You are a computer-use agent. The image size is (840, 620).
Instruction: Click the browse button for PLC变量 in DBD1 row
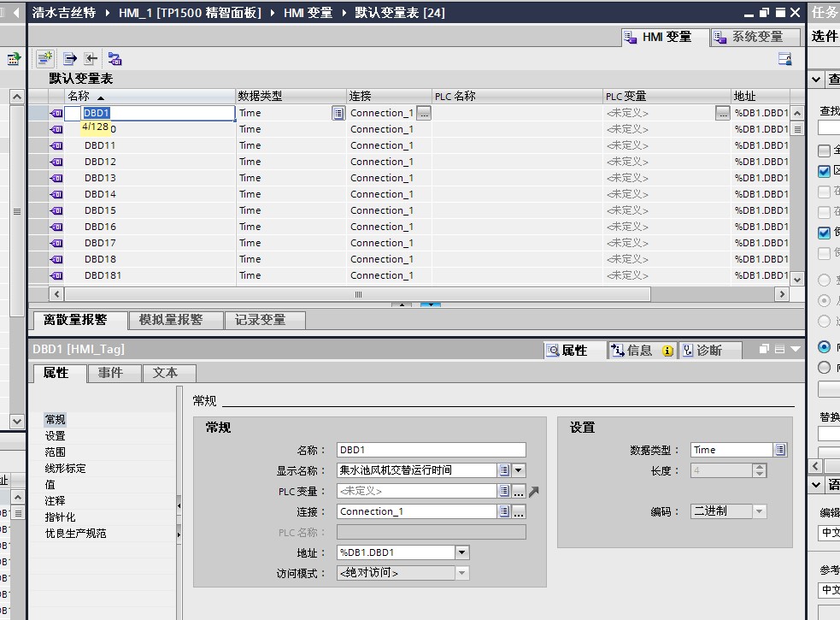(x=723, y=113)
